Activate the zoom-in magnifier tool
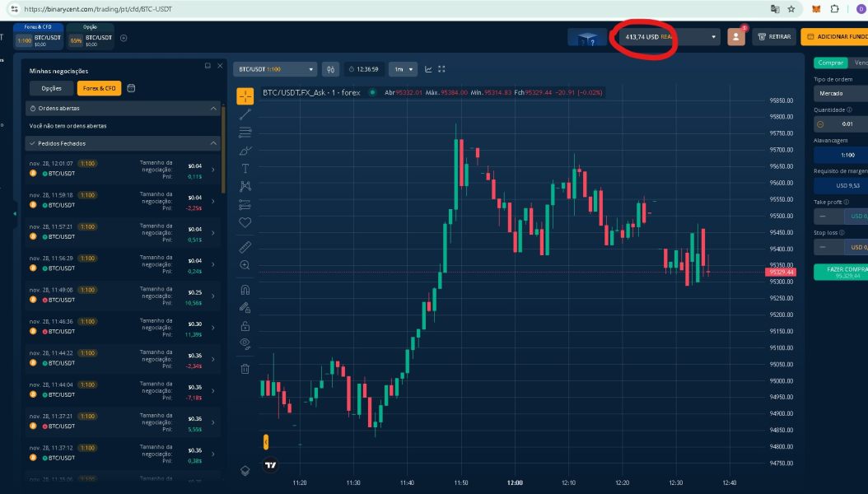868x494 pixels. (x=245, y=265)
